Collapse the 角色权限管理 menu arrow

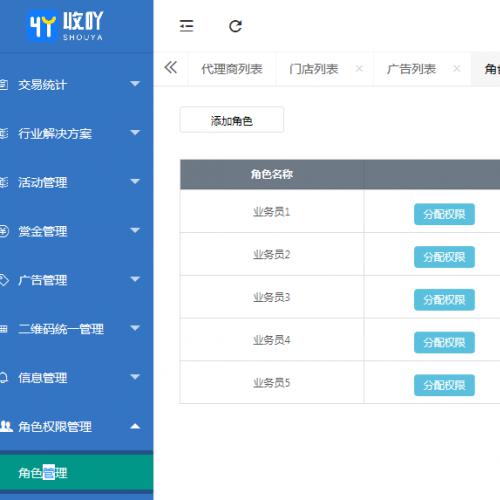pos(135,426)
